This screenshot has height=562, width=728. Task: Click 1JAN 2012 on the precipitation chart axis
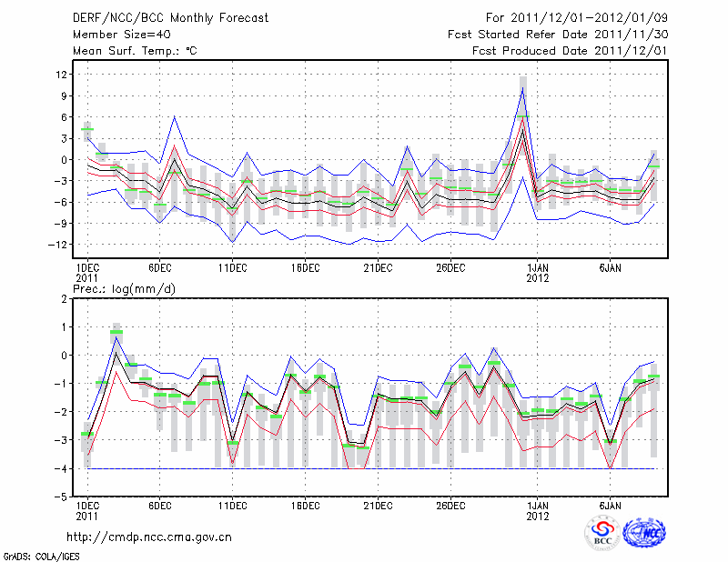pos(538,510)
